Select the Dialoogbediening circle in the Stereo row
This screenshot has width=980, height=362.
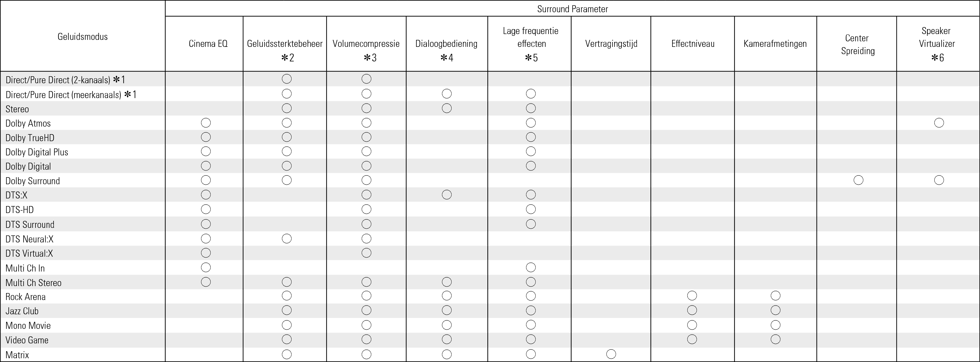[x=447, y=108]
